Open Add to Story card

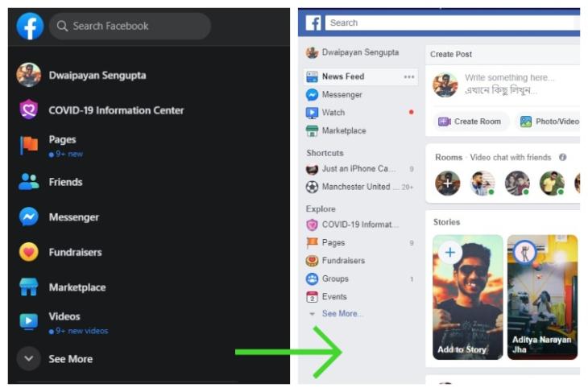(468, 297)
